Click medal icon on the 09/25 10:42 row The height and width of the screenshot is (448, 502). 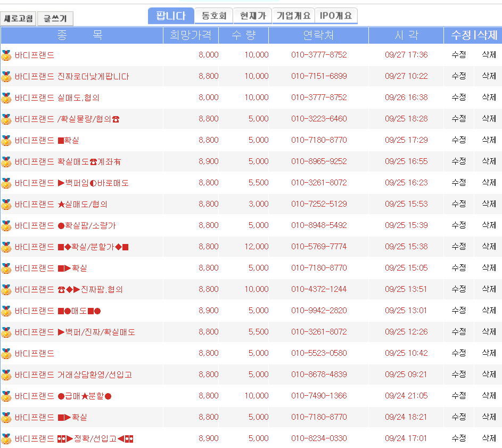tap(6, 354)
